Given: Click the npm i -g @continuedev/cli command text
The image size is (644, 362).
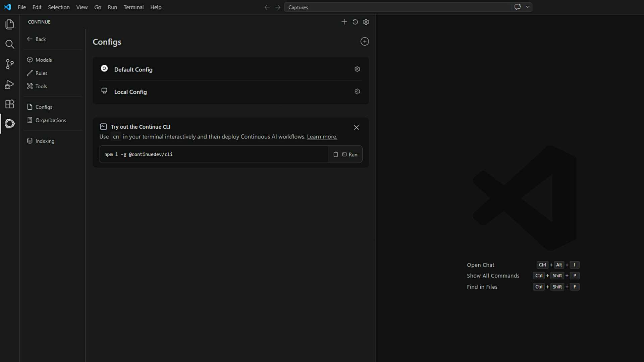Looking at the screenshot, I should [138, 155].
